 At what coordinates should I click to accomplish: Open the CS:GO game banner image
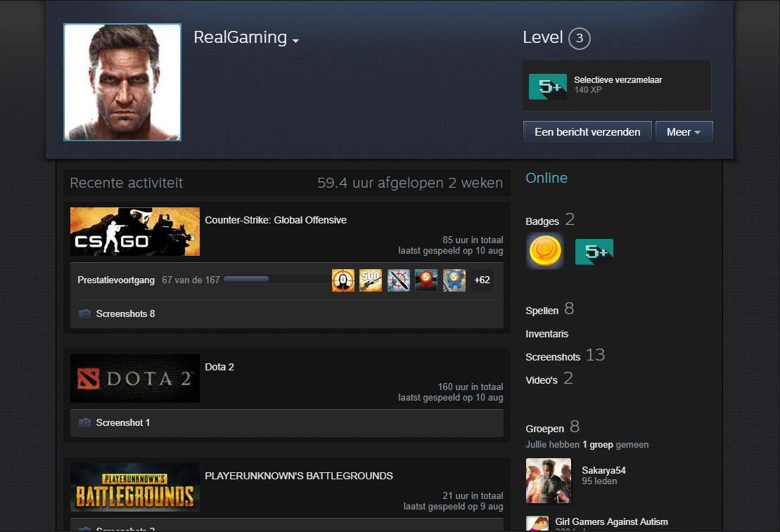(x=135, y=232)
